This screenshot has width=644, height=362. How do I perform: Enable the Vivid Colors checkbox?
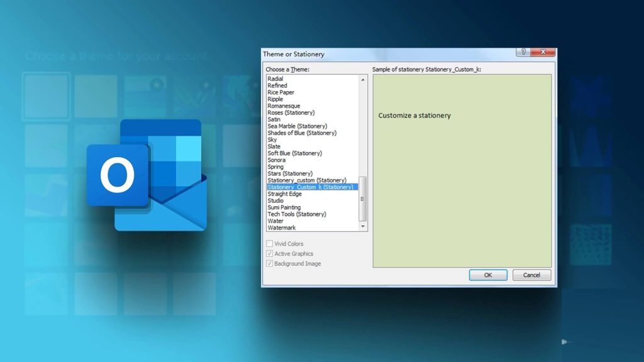(x=269, y=244)
